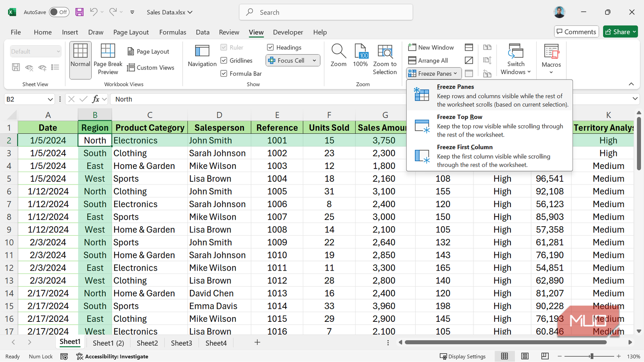This screenshot has height=362, width=644.
Task: Open Page Break Preview view
Action: (108, 60)
